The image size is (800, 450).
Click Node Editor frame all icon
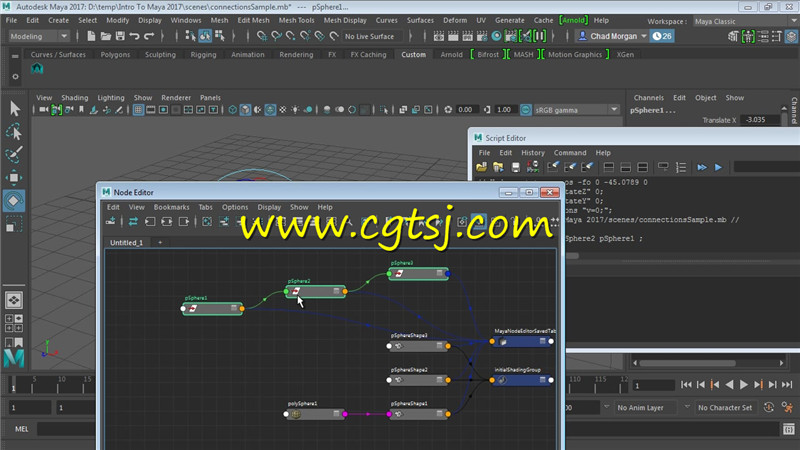207,221
